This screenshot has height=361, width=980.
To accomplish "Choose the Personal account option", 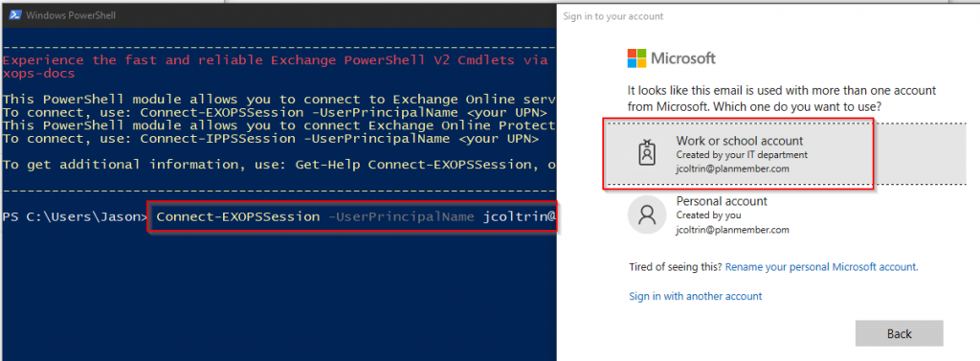I will 738,215.
